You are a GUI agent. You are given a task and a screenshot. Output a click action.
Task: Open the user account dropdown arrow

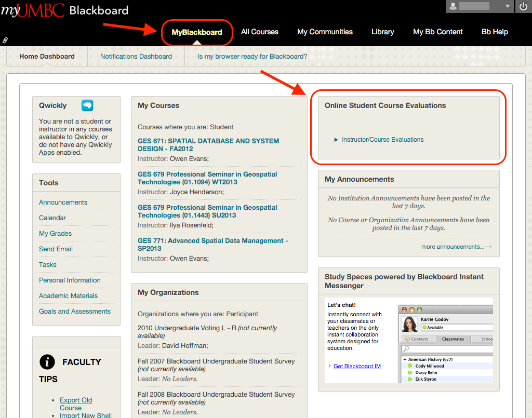(x=508, y=6)
